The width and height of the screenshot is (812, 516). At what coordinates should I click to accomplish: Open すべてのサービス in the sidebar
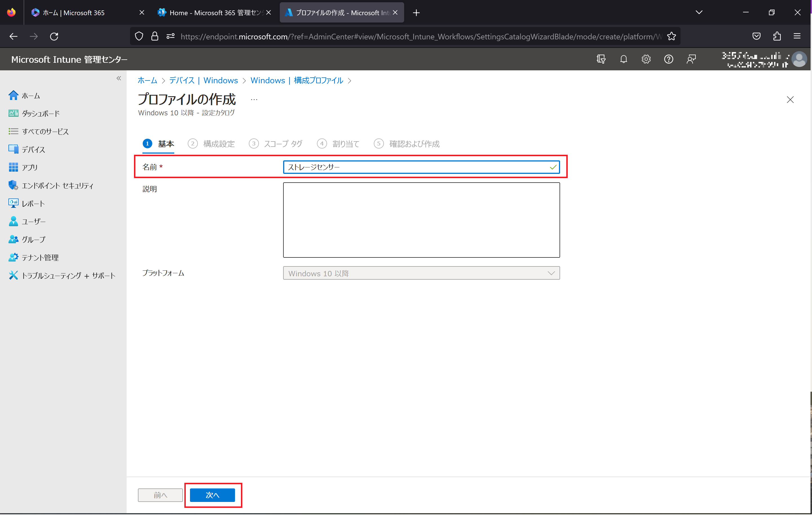[x=39, y=131]
